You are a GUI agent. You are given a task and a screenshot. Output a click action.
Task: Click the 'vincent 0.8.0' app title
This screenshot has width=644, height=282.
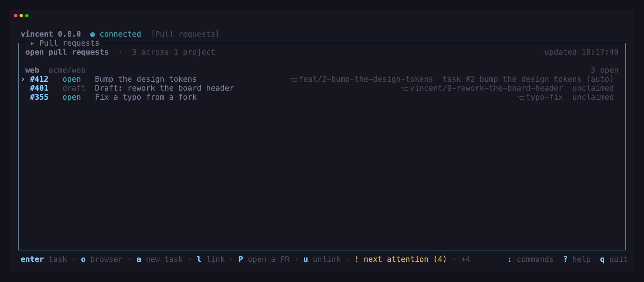(51, 34)
